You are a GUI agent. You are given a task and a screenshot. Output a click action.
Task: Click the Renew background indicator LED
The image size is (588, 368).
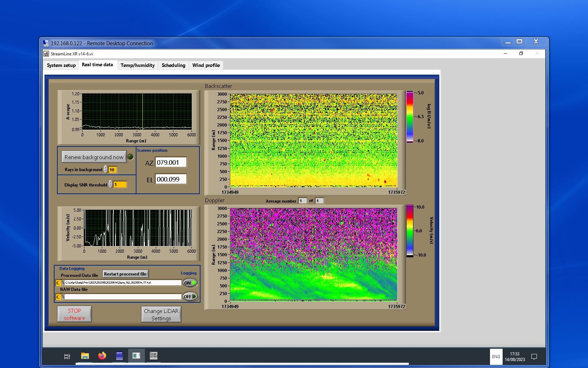[x=131, y=157]
